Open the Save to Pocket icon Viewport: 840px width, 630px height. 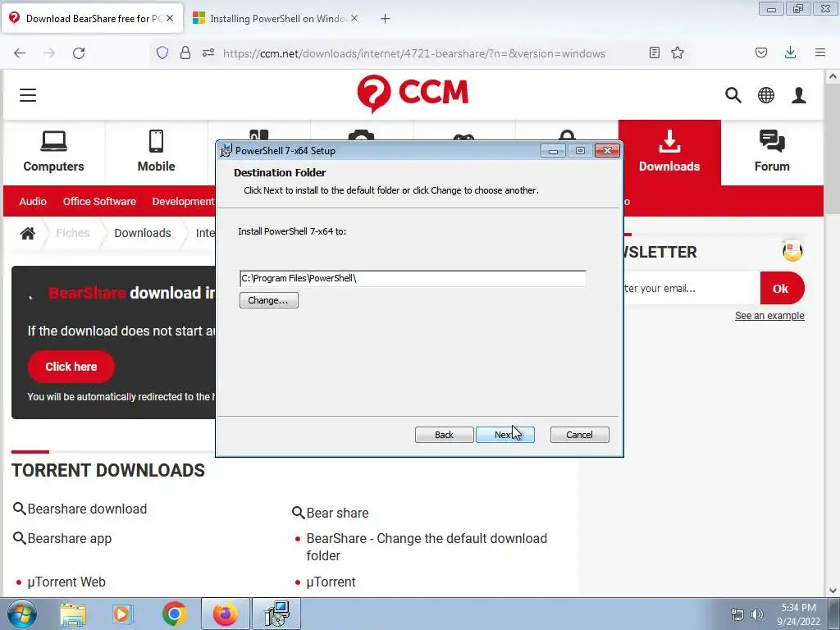point(760,52)
